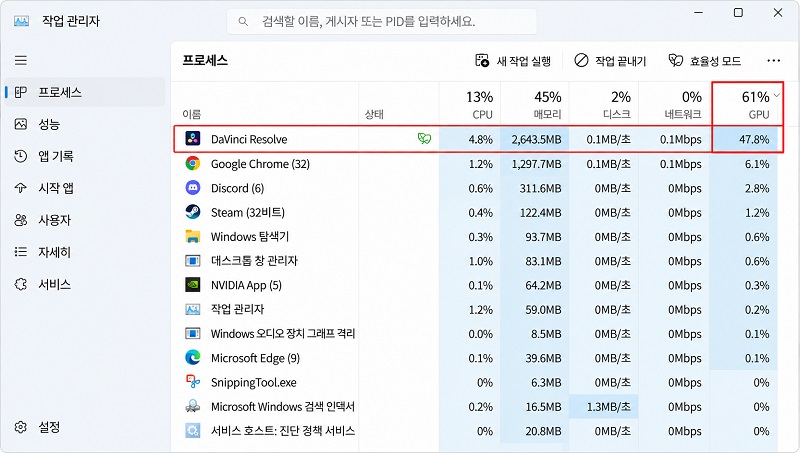Go to the 시작 앱 tab
Screen dimensions: 800x453
click(x=85, y=188)
